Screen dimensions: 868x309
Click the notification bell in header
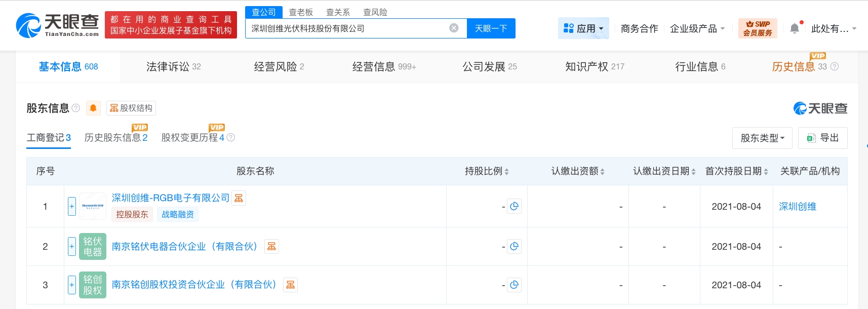tap(795, 28)
